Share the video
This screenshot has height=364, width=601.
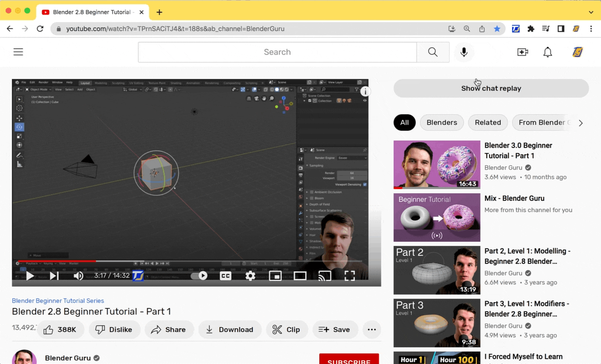point(169,330)
